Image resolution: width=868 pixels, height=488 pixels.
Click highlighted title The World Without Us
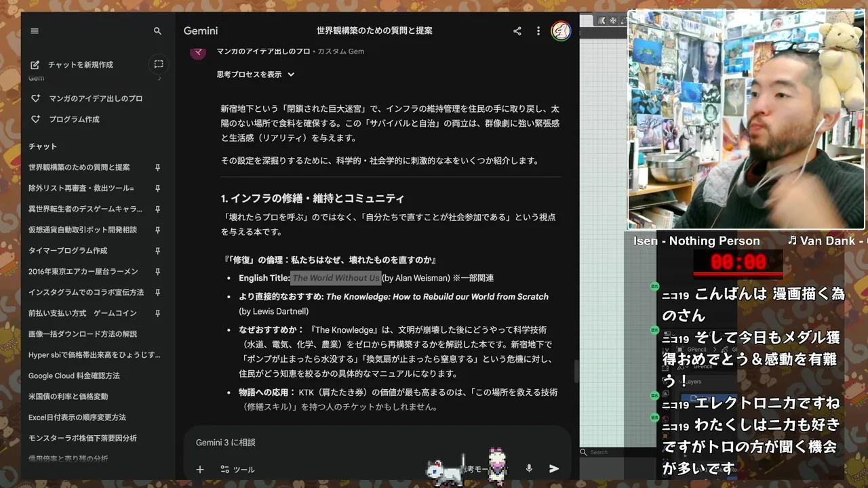coord(336,278)
